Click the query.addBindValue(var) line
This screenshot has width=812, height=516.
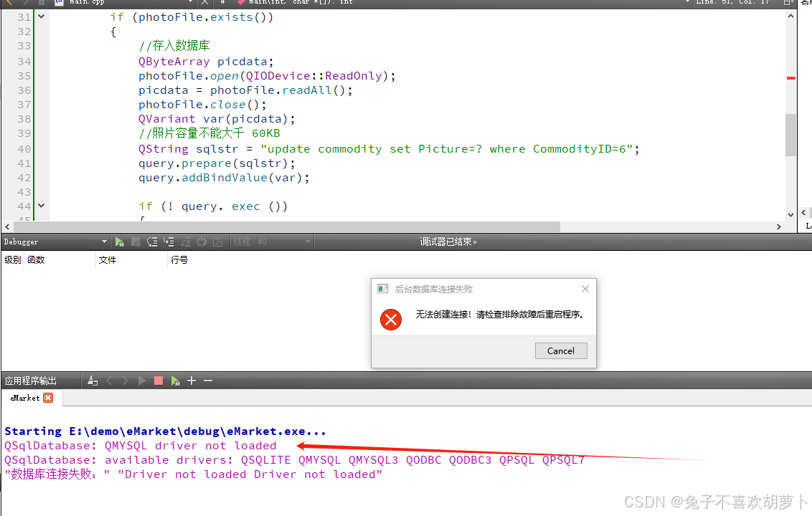(x=224, y=178)
